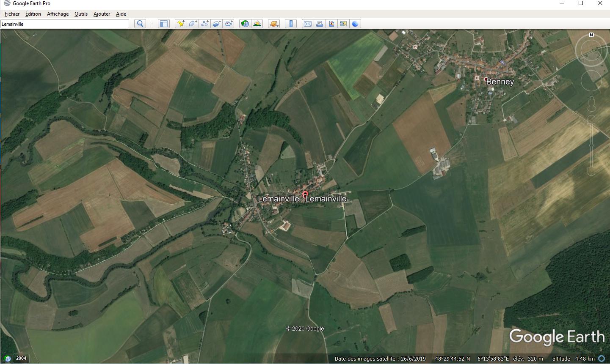Open the Aide menu
Screen dimensions: 610x364
pos(121,14)
